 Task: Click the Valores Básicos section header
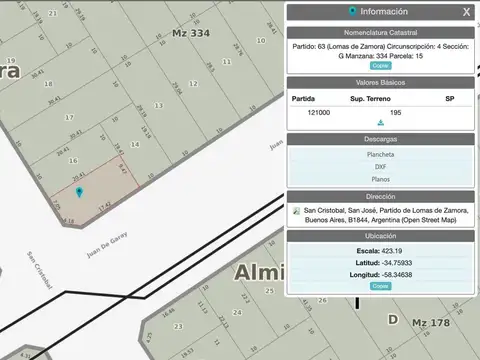[x=380, y=83]
